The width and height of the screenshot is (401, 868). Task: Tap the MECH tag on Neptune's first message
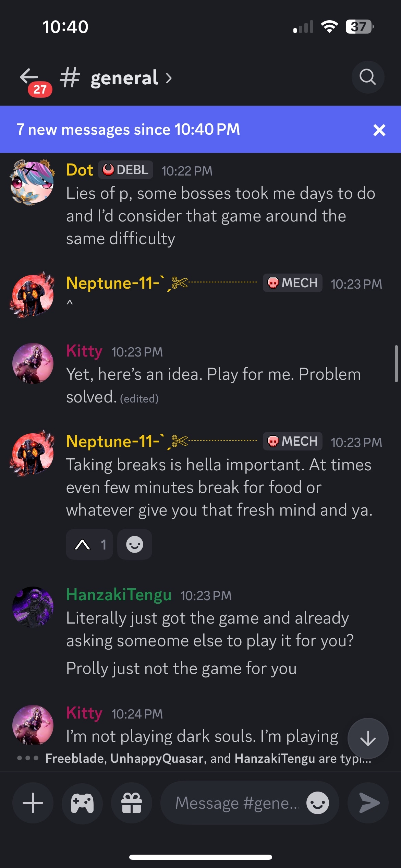tap(292, 283)
